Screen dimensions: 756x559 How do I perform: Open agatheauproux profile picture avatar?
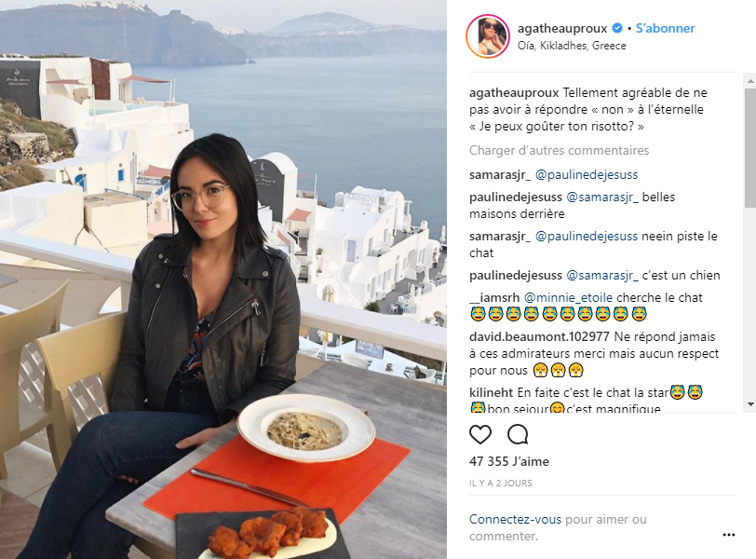point(488,36)
